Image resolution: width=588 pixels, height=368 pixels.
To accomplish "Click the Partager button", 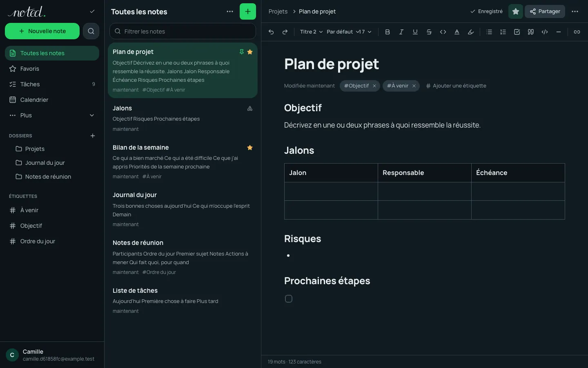I will pyautogui.click(x=545, y=11).
